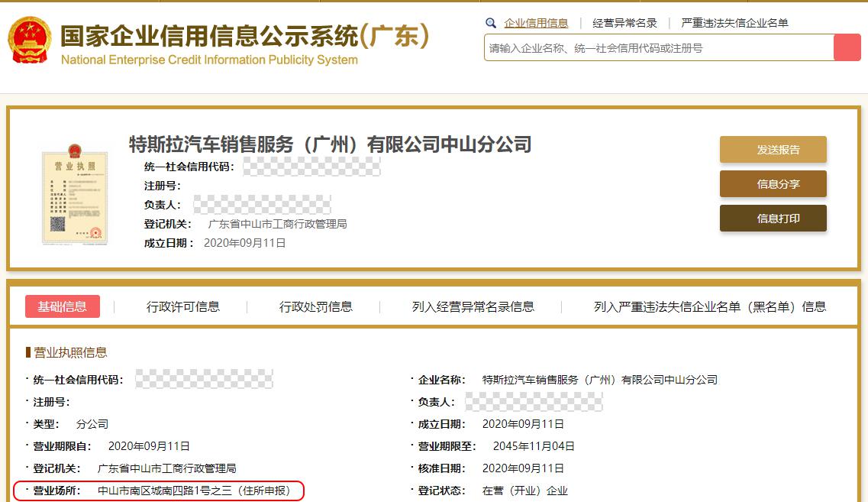Click the 营业执照信息 section heading

70,352
